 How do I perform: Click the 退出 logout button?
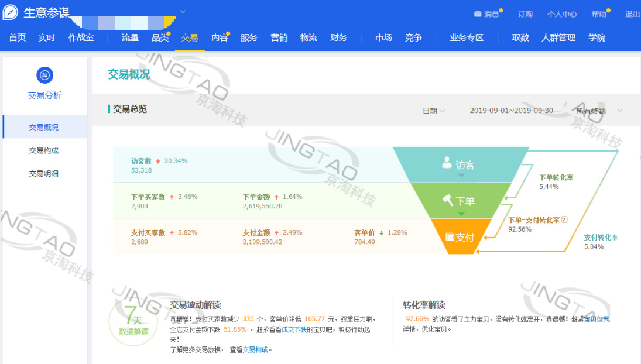[x=632, y=14]
